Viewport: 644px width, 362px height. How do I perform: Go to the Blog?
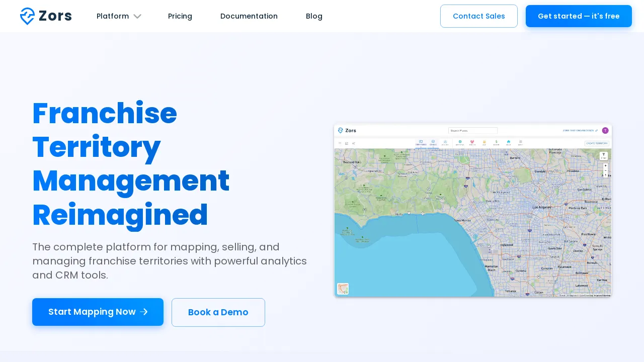(x=314, y=16)
